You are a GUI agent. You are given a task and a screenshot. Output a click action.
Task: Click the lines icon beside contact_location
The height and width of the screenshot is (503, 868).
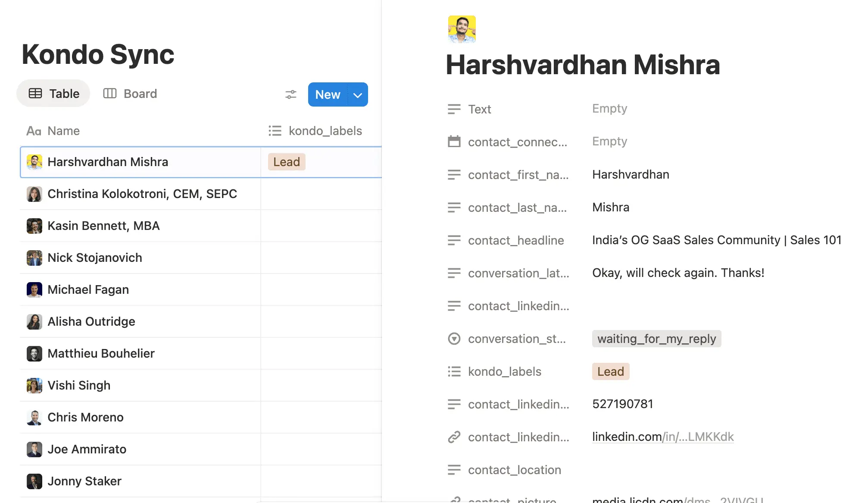[454, 470]
